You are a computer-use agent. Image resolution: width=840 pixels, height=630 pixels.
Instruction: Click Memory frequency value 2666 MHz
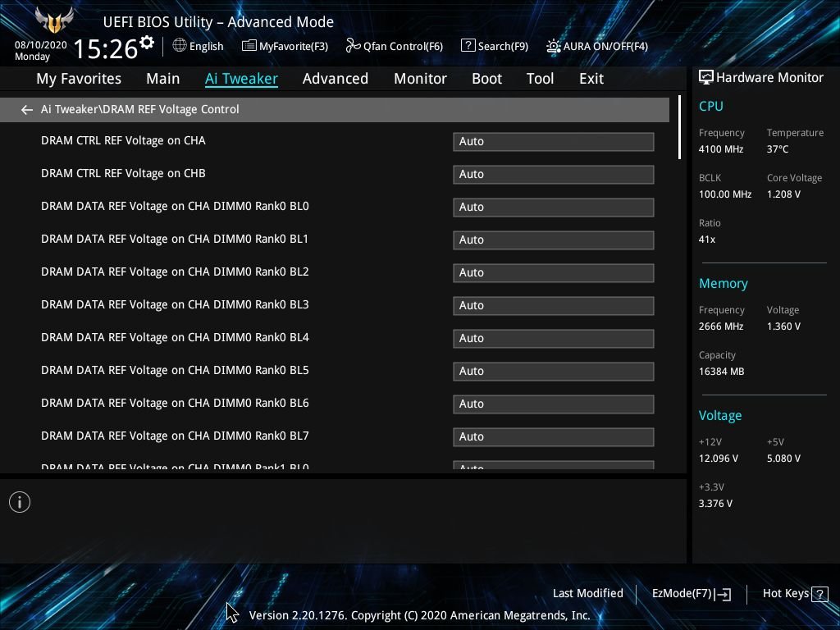pos(721,326)
